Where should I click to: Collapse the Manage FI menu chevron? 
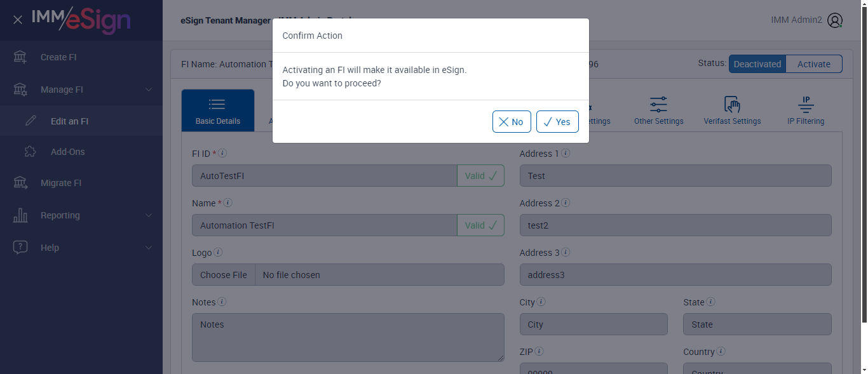[x=149, y=90]
